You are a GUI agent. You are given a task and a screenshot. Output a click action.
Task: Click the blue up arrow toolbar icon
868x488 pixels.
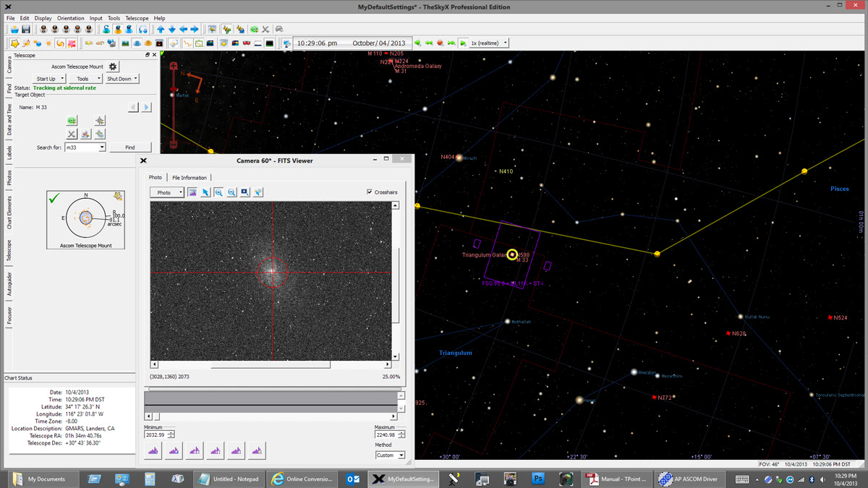pos(161,29)
